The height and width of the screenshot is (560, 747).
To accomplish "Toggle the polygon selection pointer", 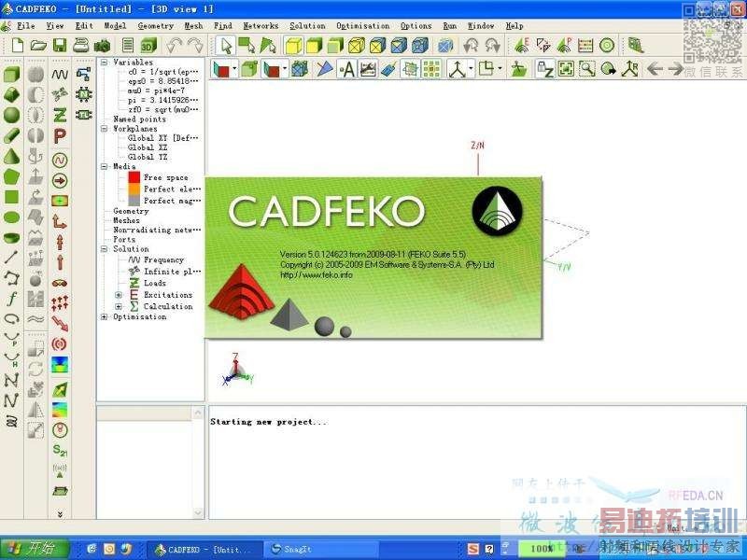I will tap(268, 45).
